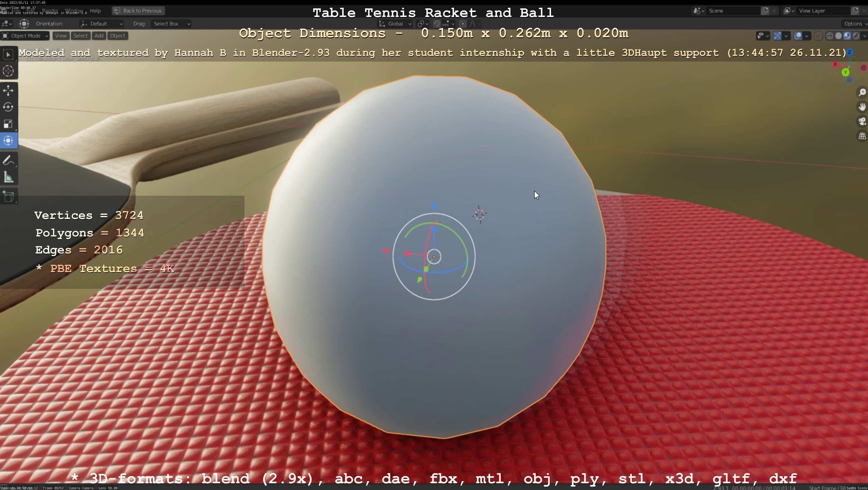The height and width of the screenshot is (490, 868).
Task: Open the view layer browser icon
Action: point(789,11)
